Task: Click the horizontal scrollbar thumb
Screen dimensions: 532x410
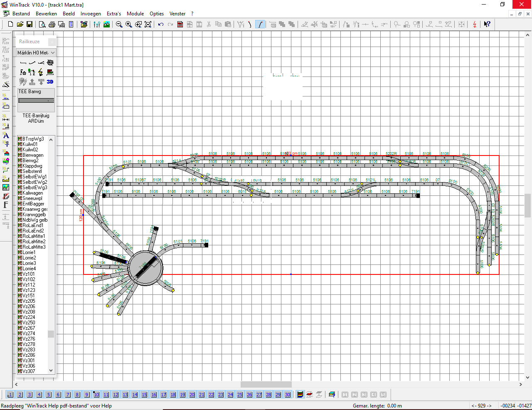Action: pyautogui.click(x=266, y=385)
